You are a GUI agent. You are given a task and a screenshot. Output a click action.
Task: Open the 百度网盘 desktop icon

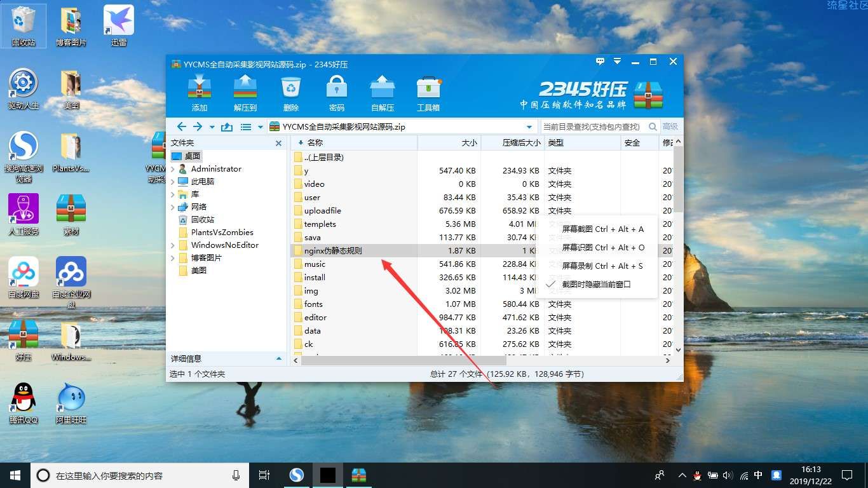(24, 278)
